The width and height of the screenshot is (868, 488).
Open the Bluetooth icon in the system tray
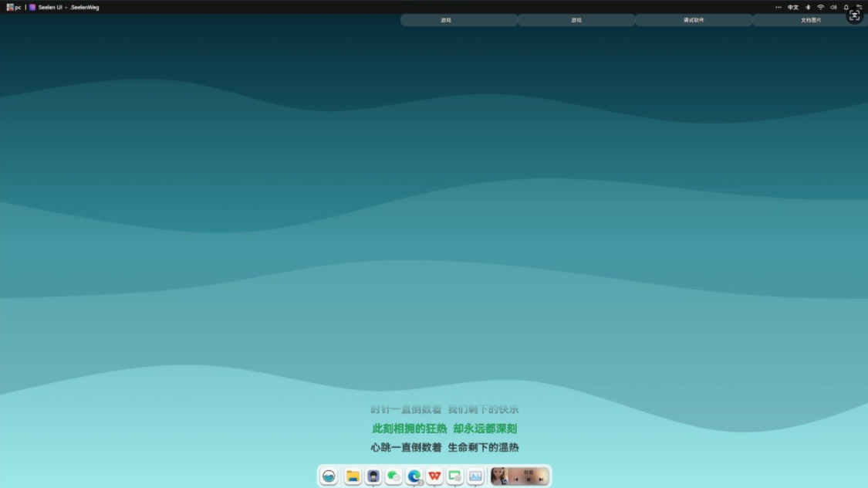808,7
